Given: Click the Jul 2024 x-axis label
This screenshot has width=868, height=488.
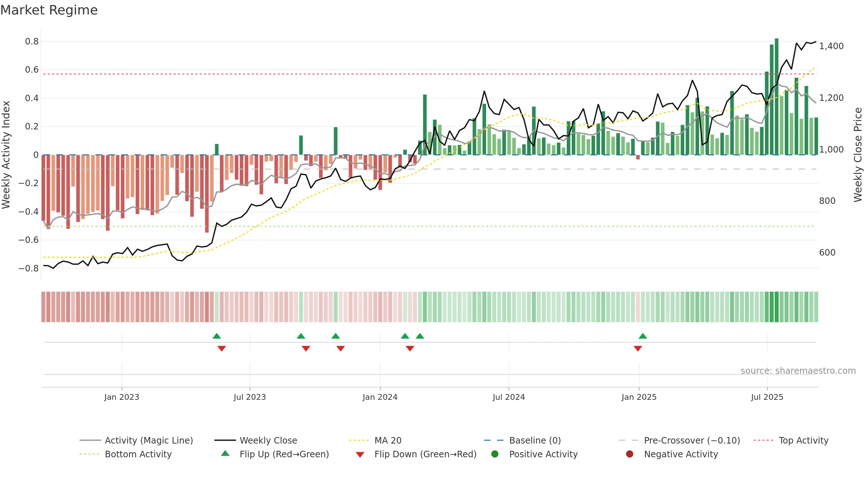Looking at the screenshot, I should click(x=509, y=397).
